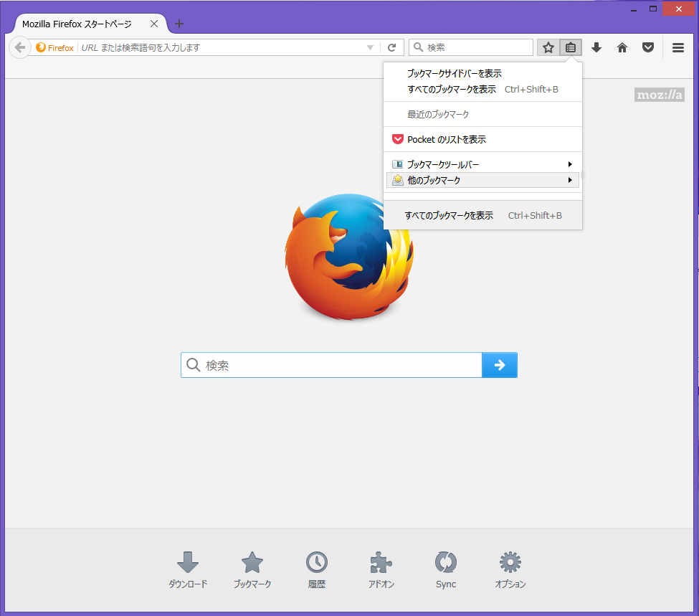Click the ブックマーク star icon at page bottom
Screen dimensions: 699x616
[x=252, y=562]
